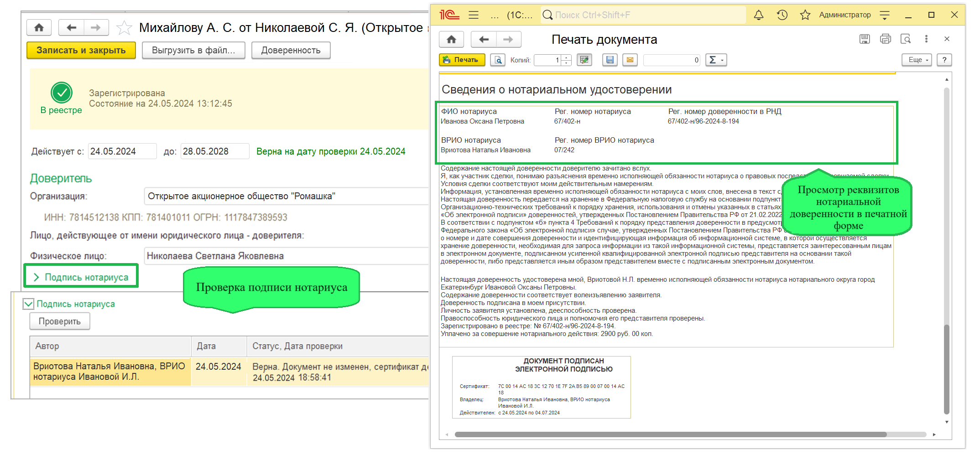Open the Σ sum dropdown
This screenshot has width=980, height=455.
point(716,60)
